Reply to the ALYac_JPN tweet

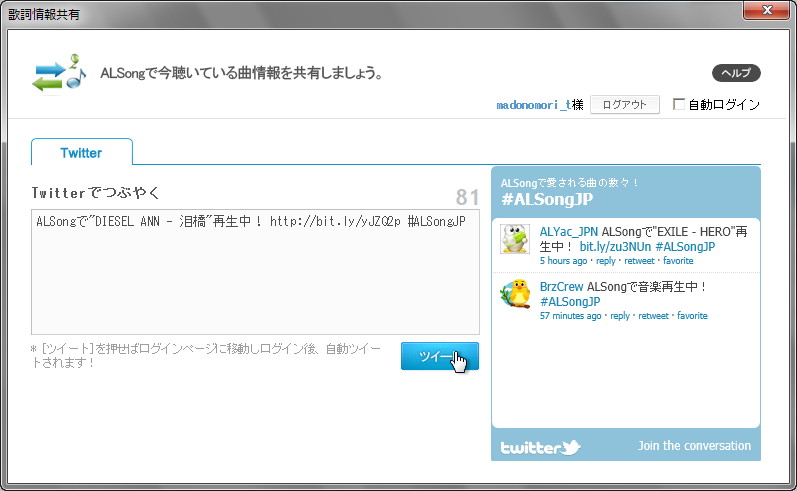coord(605,261)
